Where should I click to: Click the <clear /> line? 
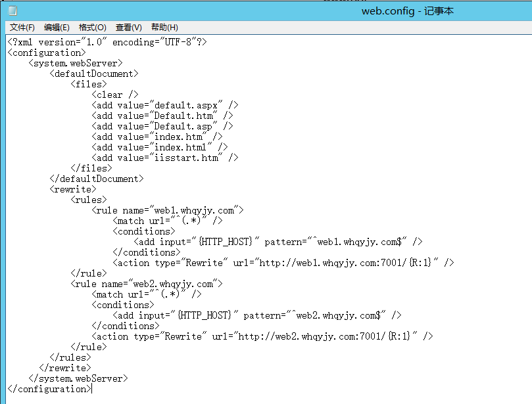pos(115,95)
